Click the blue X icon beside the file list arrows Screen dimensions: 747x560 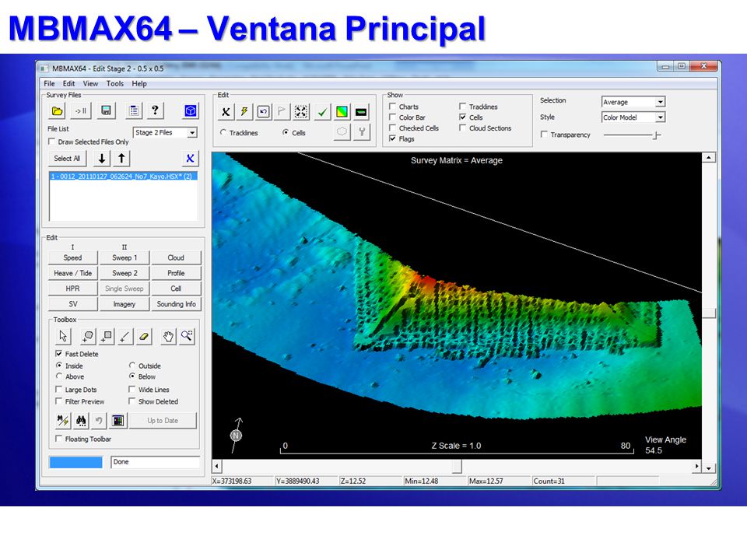[190, 159]
